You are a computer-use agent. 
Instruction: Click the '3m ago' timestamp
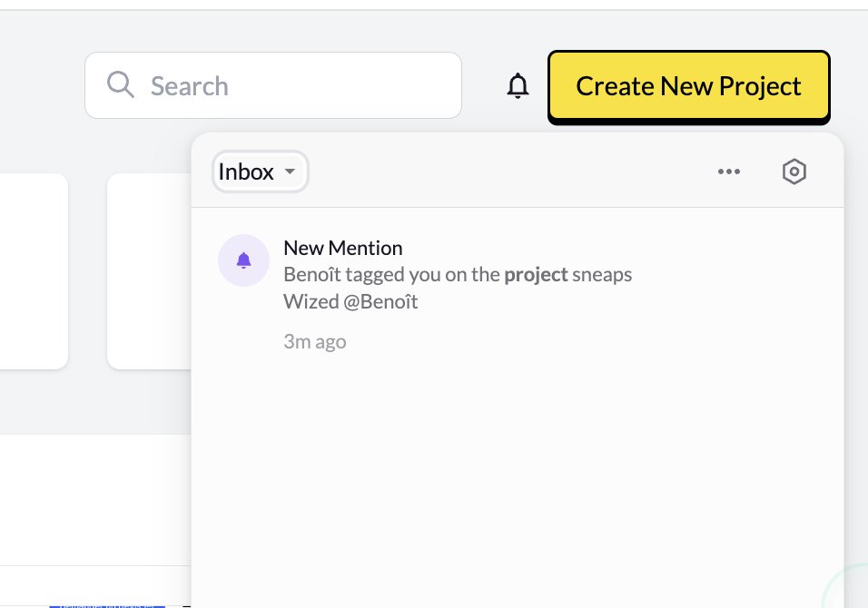[314, 341]
